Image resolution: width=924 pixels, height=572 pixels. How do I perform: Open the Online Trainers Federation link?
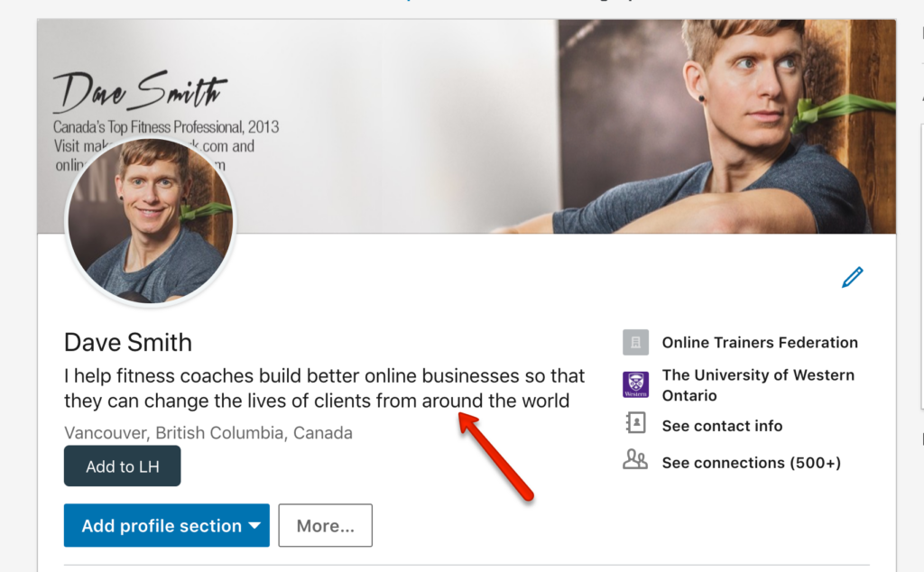tap(760, 342)
